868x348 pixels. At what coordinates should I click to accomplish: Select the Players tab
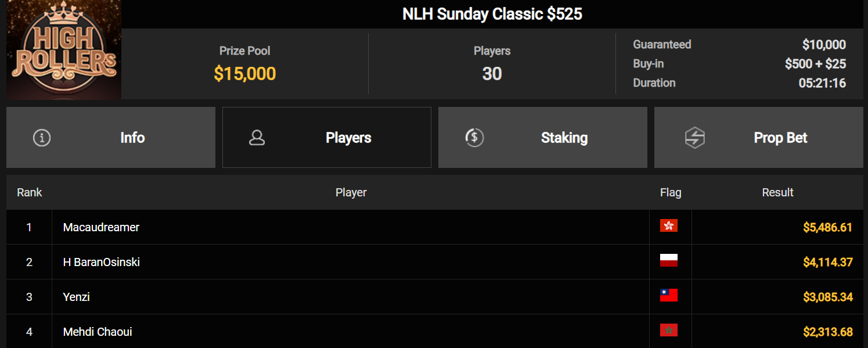[x=327, y=138]
